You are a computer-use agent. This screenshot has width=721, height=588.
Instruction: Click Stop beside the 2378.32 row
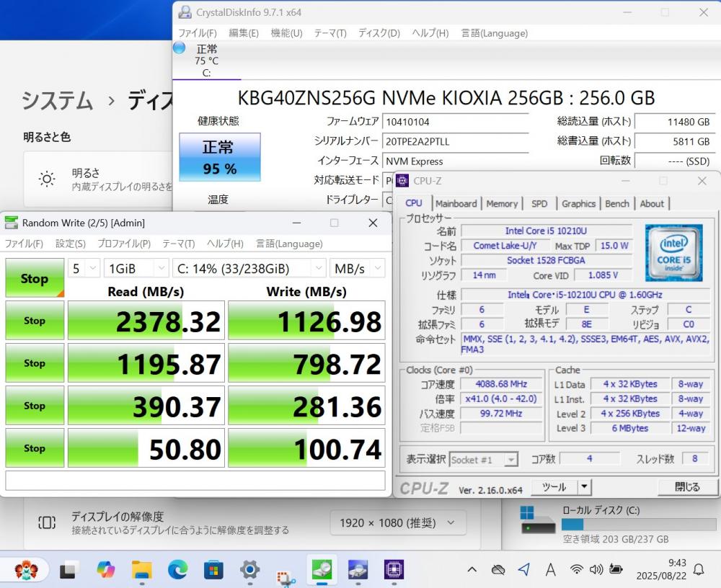pos(35,321)
